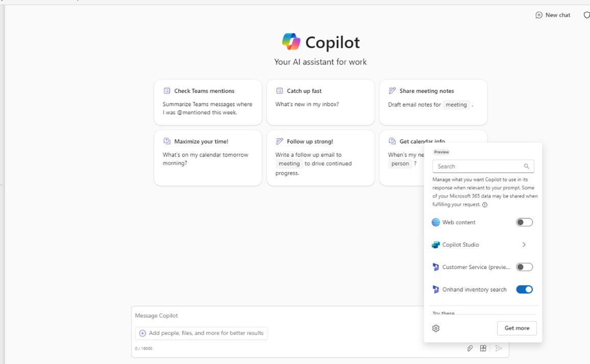
Task: Click the Check Teams mentions list icon
Action: click(x=167, y=91)
